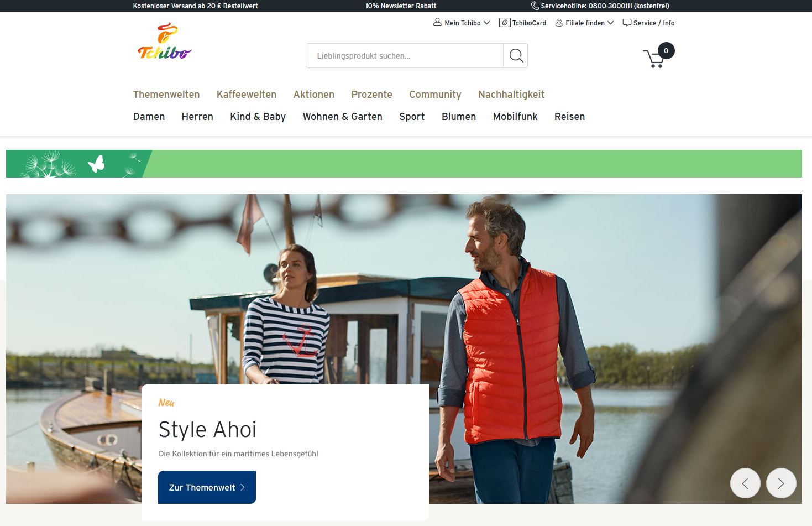This screenshot has width=812, height=526.
Task: Click the green dandelion promo banner
Action: pyautogui.click(x=404, y=164)
